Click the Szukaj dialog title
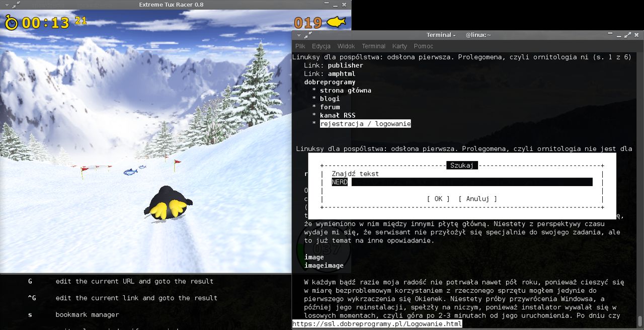The image size is (644, 330). pyautogui.click(x=462, y=166)
